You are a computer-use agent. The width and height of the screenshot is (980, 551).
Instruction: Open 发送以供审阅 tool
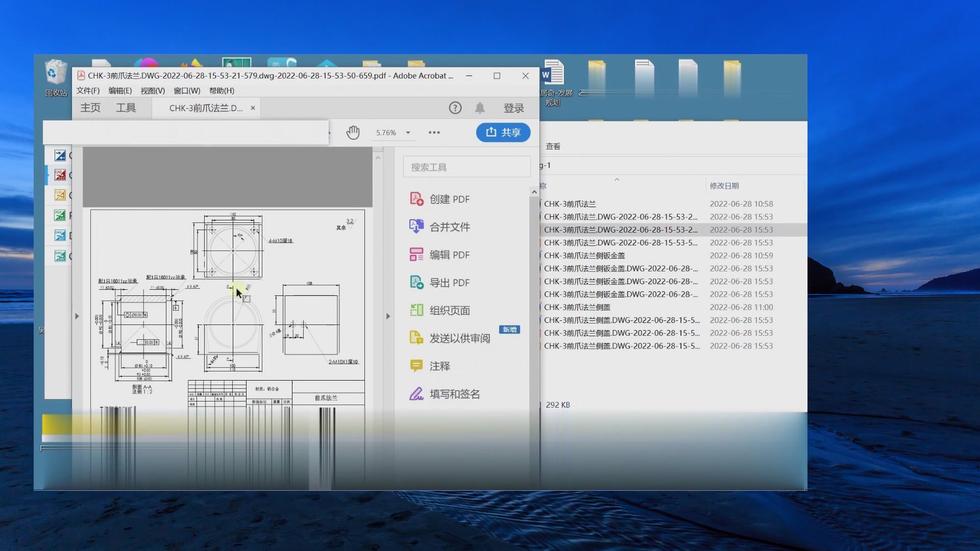[x=450, y=338]
